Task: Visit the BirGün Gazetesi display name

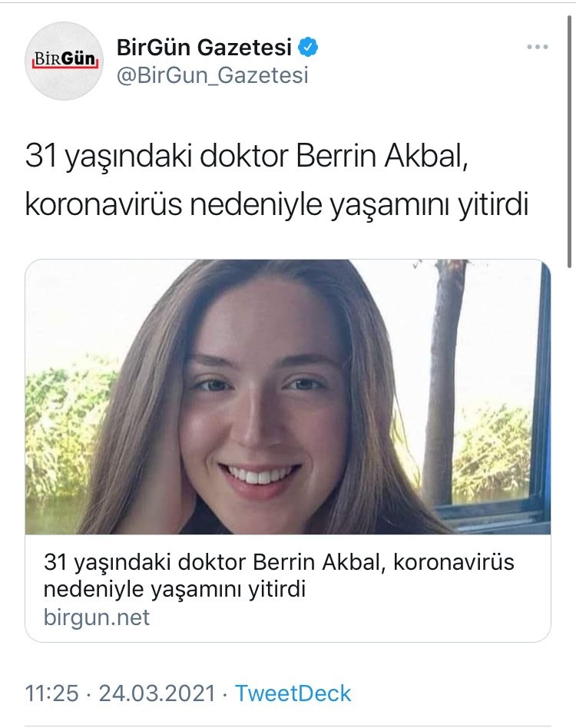Action: [204, 47]
